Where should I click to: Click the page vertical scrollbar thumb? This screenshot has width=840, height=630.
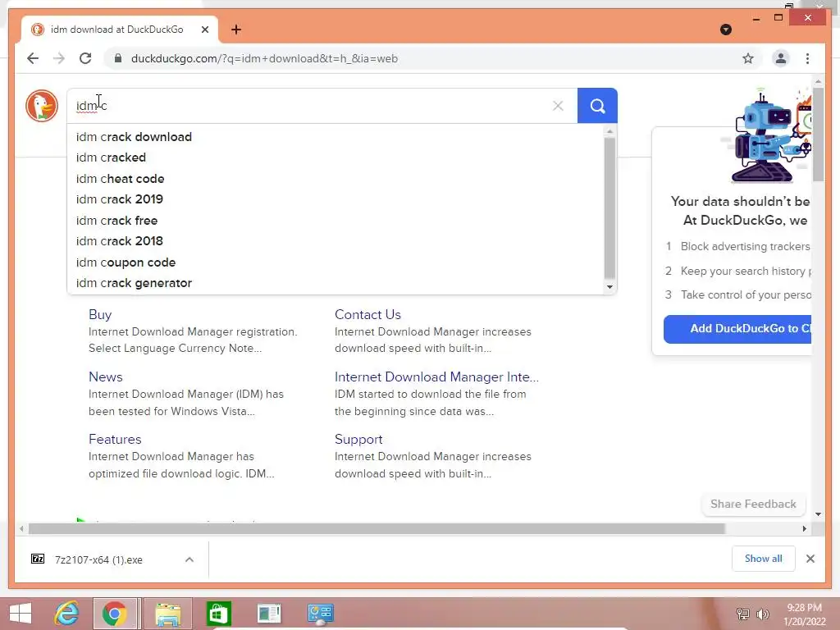point(818,134)
